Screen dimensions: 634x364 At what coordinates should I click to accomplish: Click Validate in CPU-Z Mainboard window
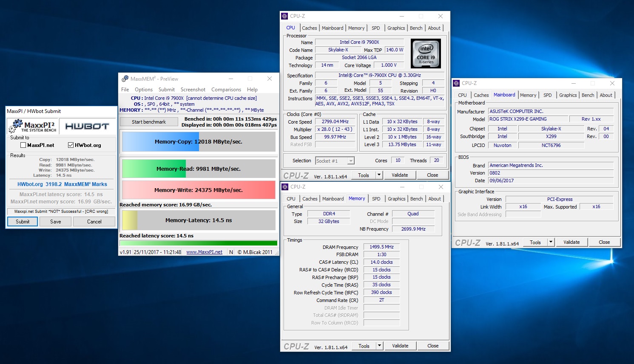click(571, 242)
